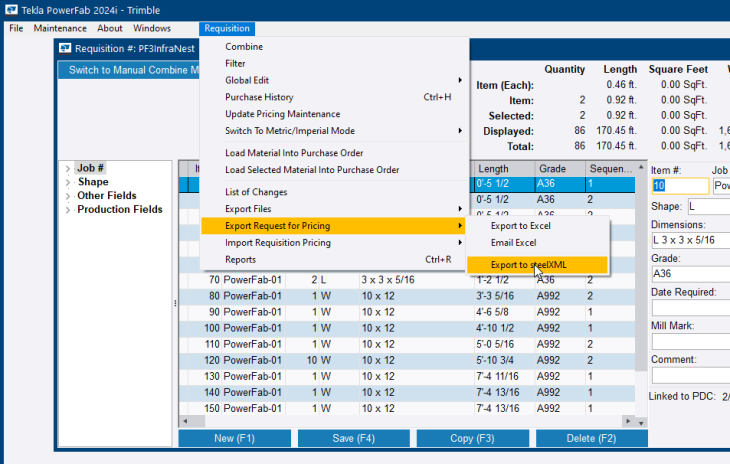Click the Grade column header
The height and width of the screenshot is (464, 730).
click(560, 169)
